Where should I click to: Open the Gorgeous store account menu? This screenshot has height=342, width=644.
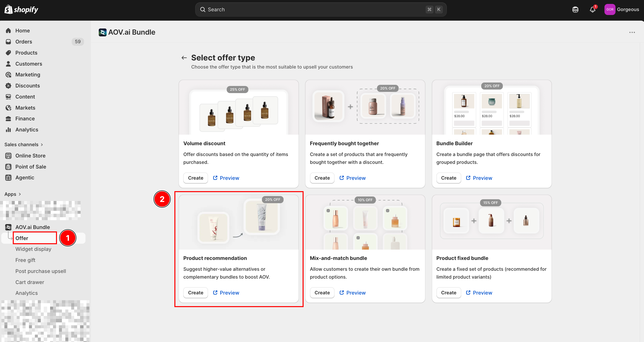click(x=621, y=10)
